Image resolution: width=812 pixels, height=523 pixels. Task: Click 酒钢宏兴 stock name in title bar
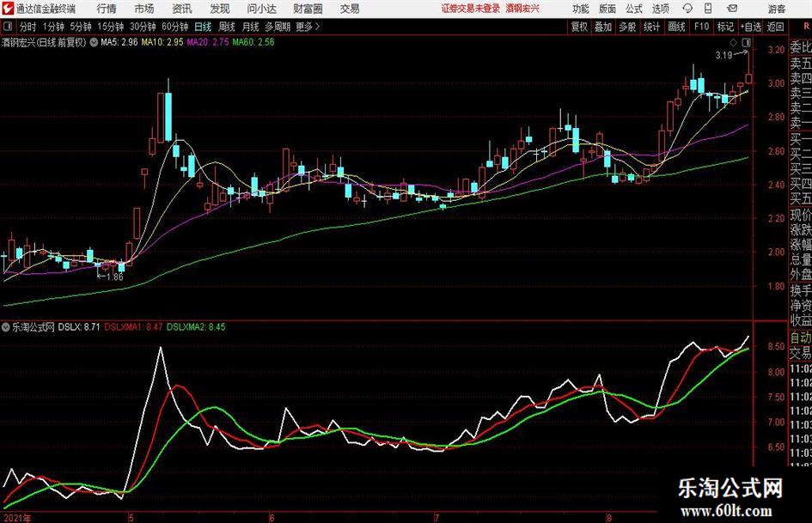tap(522, 9)
